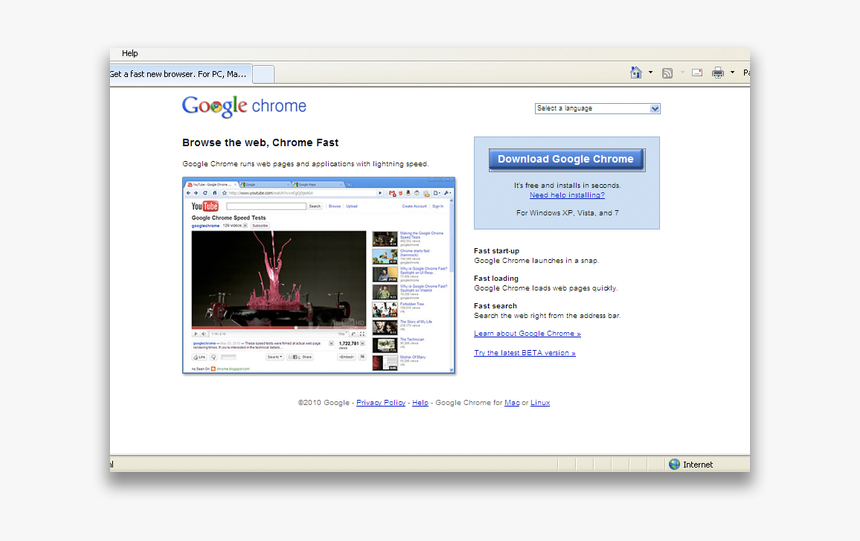
Task: Click the 'Browse the web, Chrome Fast' heading
Action: tap(261, 143)
